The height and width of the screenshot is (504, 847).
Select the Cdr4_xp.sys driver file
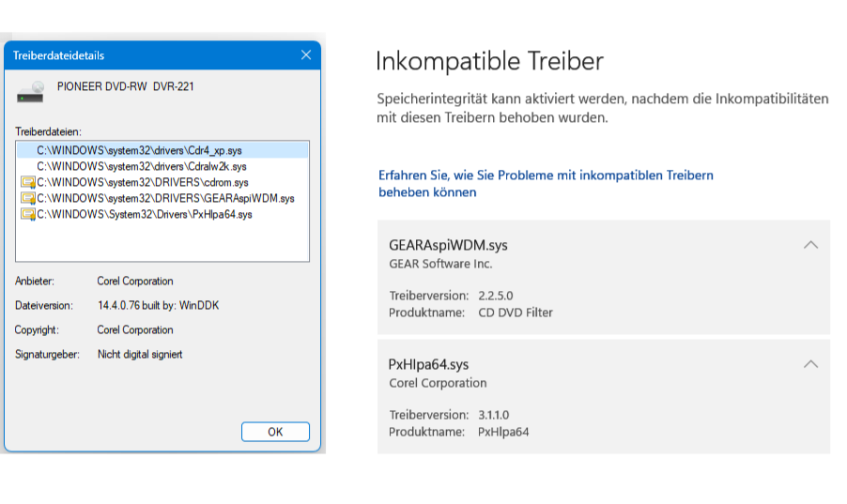(162, 150)
